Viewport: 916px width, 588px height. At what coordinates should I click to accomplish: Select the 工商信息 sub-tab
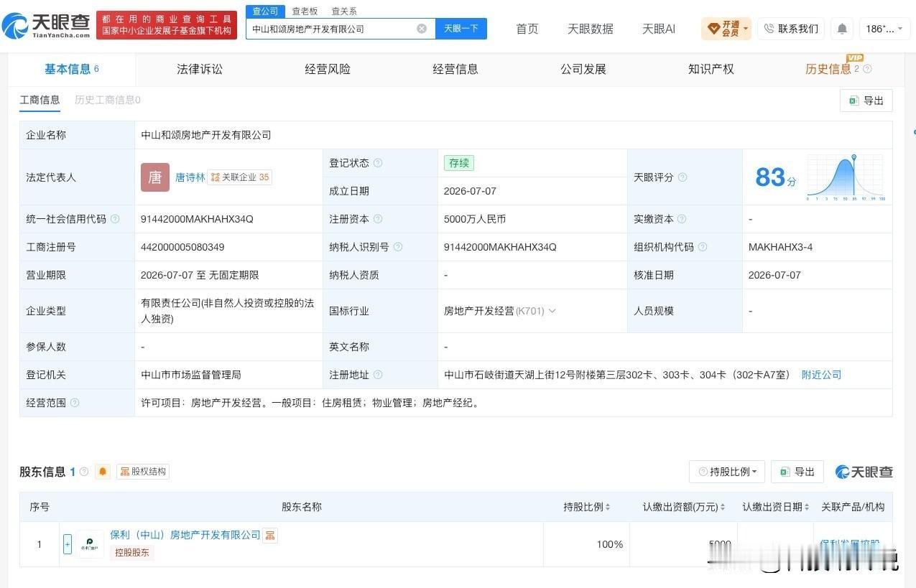40,100
